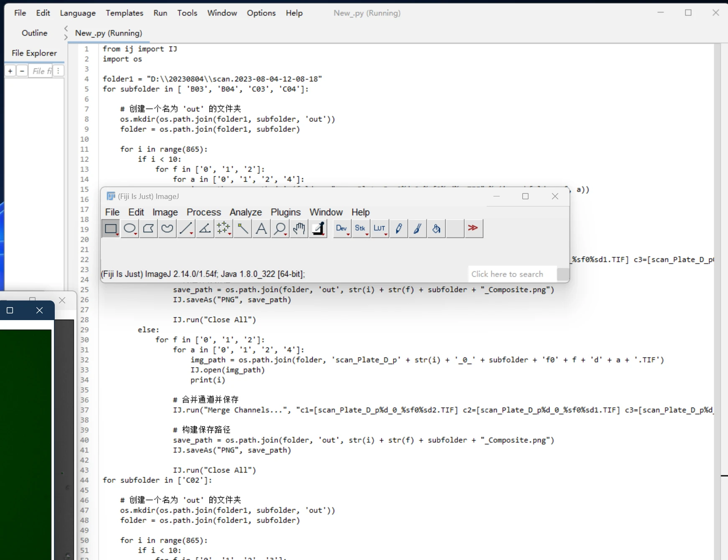
Task: Click the more tools arrow button
Action: [473, 229]
